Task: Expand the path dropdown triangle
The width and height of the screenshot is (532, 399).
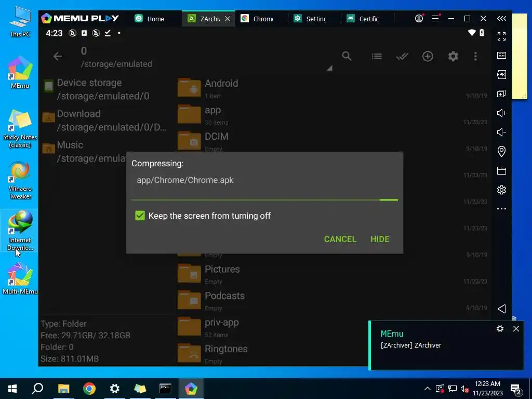Action: click(x=329, y=68)
